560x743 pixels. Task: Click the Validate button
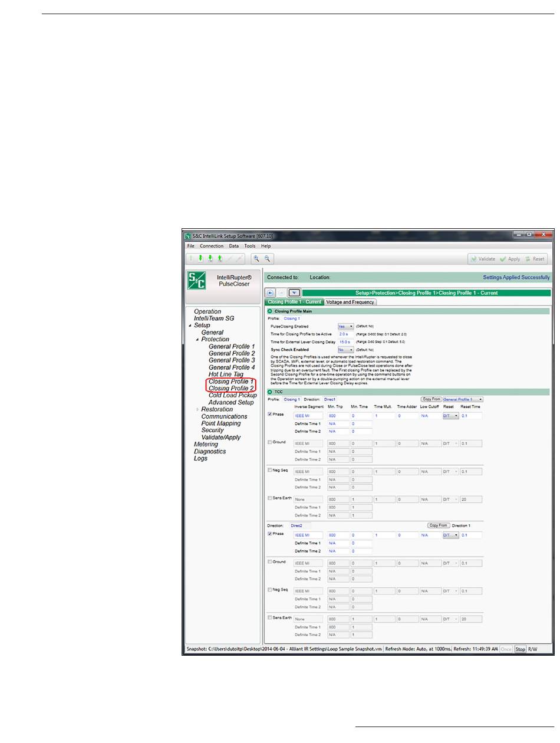point(482,259)
